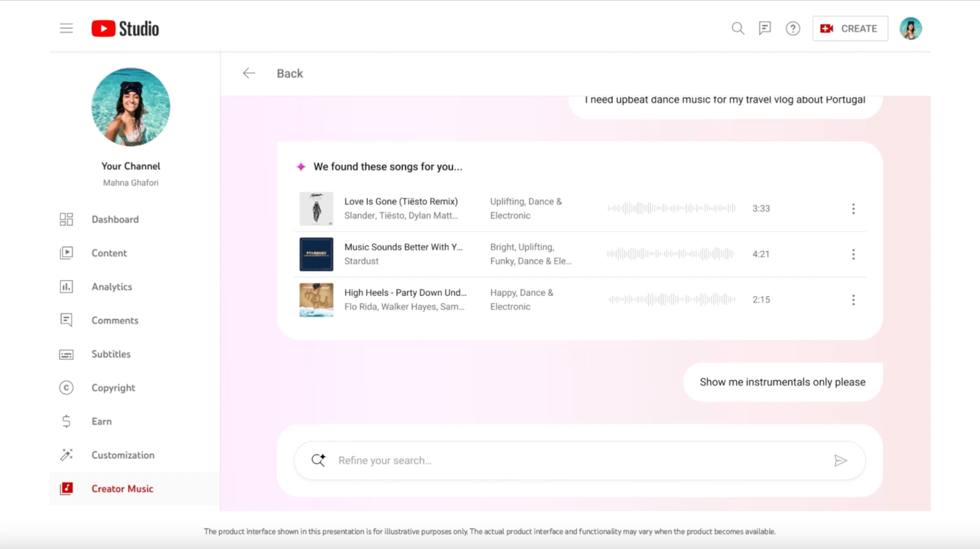Seek in the Music Sounds Better waveform
Image resolution: width=980 pixels, height=549 pixels.
[671, 254]
